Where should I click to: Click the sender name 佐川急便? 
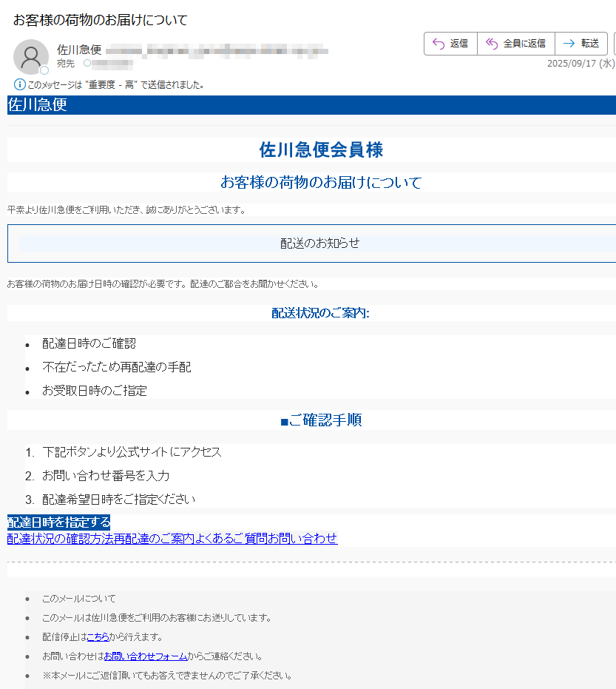[x=79, y=50]
